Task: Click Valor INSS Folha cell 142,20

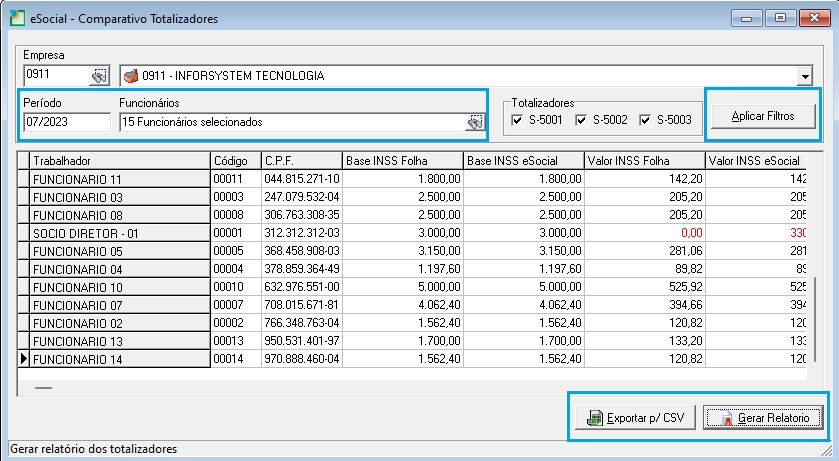Action: coord(645,179)
